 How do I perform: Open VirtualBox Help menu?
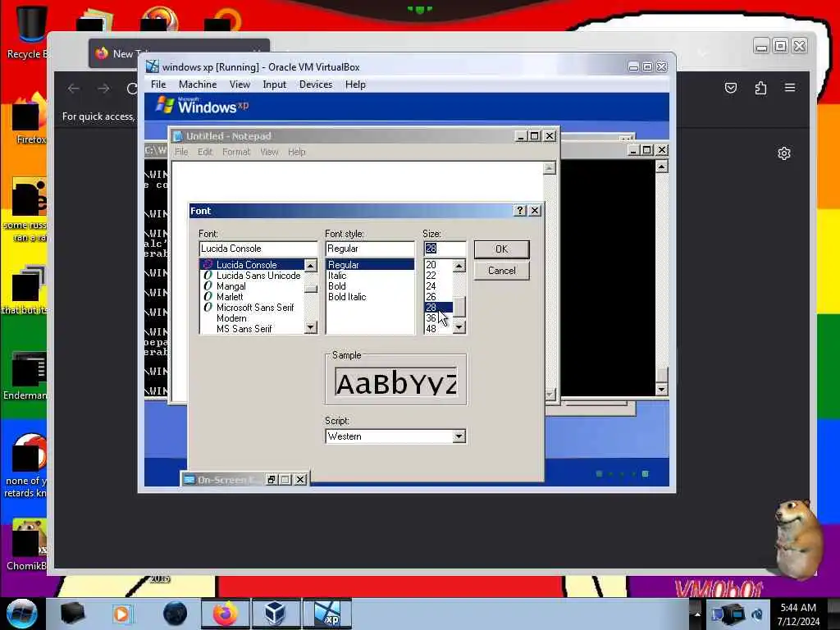(x=355, y=84)
